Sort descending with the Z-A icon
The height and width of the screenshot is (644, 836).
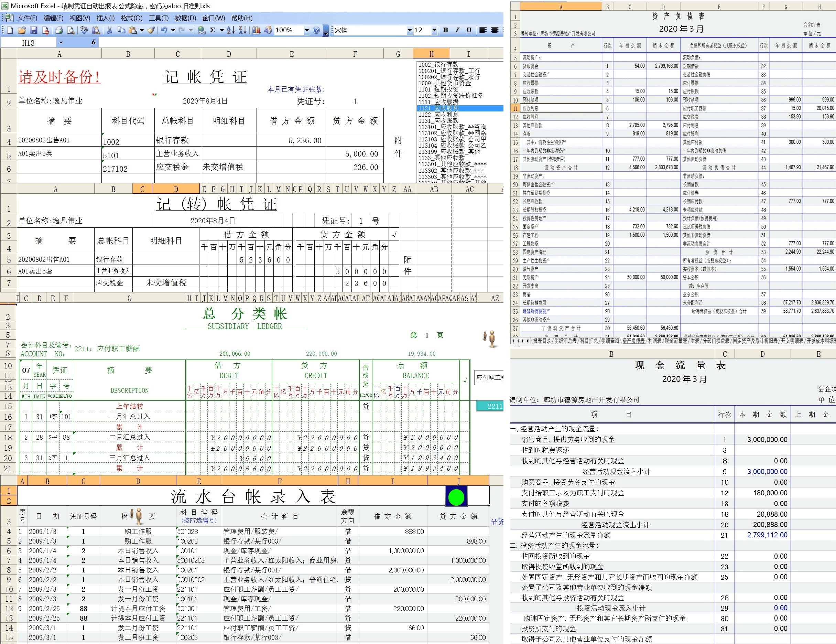click(x=243, y=30)
